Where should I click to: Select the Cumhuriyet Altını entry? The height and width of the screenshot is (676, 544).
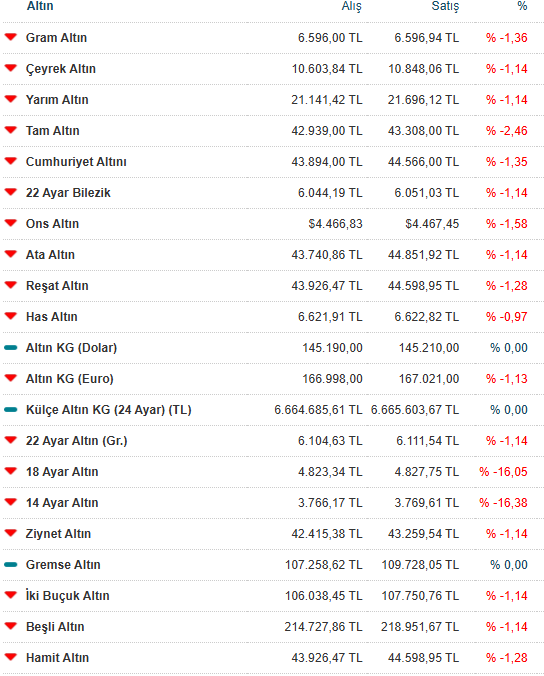(76, 162)
